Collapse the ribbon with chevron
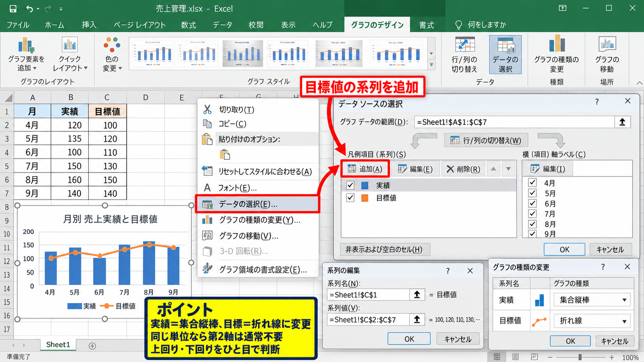 pyautogui.click(x=639, y=83)
